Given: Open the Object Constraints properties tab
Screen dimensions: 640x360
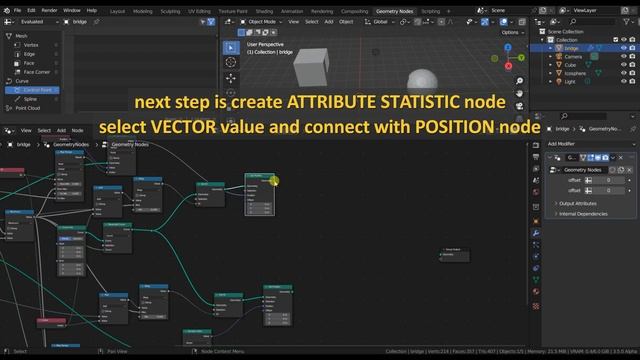Looking at the screenshot, I should click(x=536, y=268).
